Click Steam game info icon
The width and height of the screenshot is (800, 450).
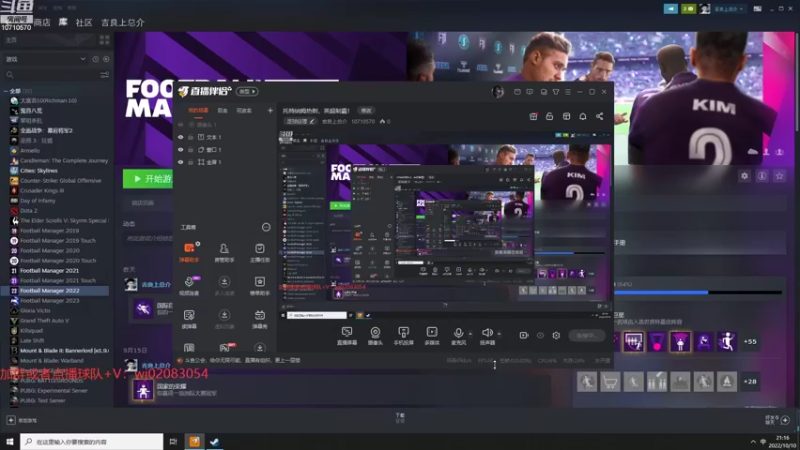762,176
